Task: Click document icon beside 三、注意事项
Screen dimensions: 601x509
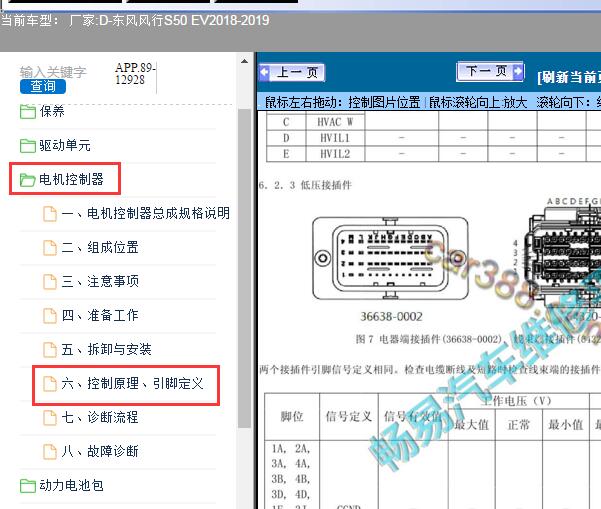Action: pos(50,282)
